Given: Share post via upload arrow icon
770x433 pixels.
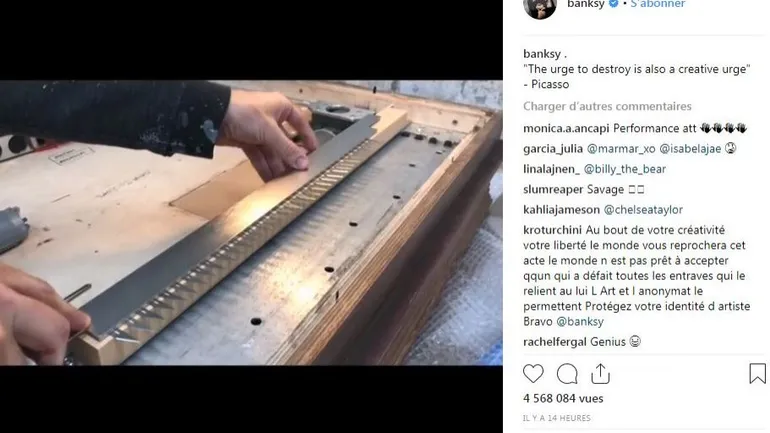Looking at the screenshot, I should click(600, 374).
